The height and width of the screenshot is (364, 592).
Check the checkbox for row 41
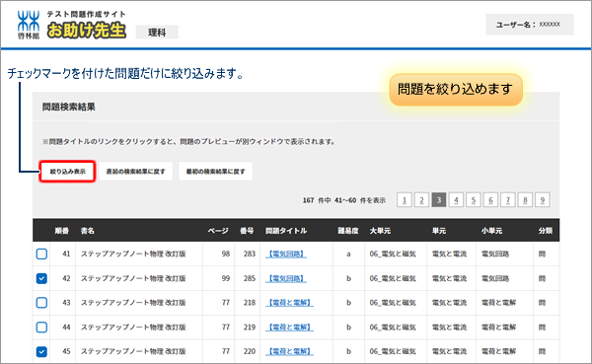tap(41, 254)
